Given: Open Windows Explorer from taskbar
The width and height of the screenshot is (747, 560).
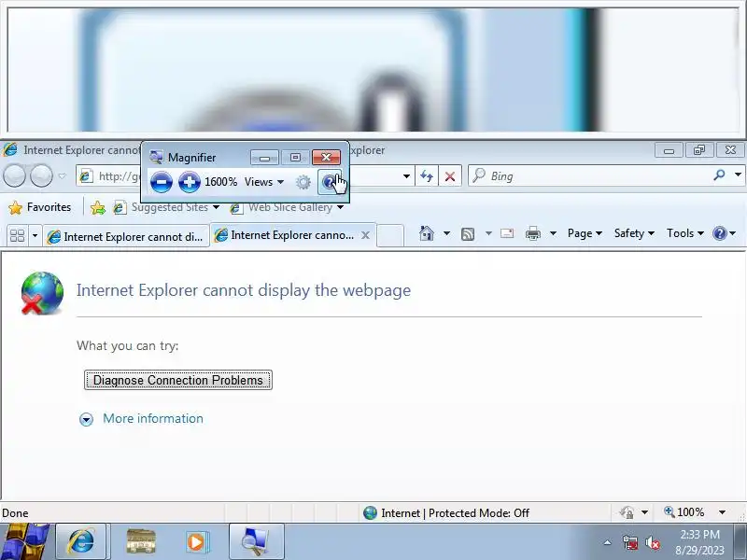Looking at the screenshot, I should coord(141,542).
